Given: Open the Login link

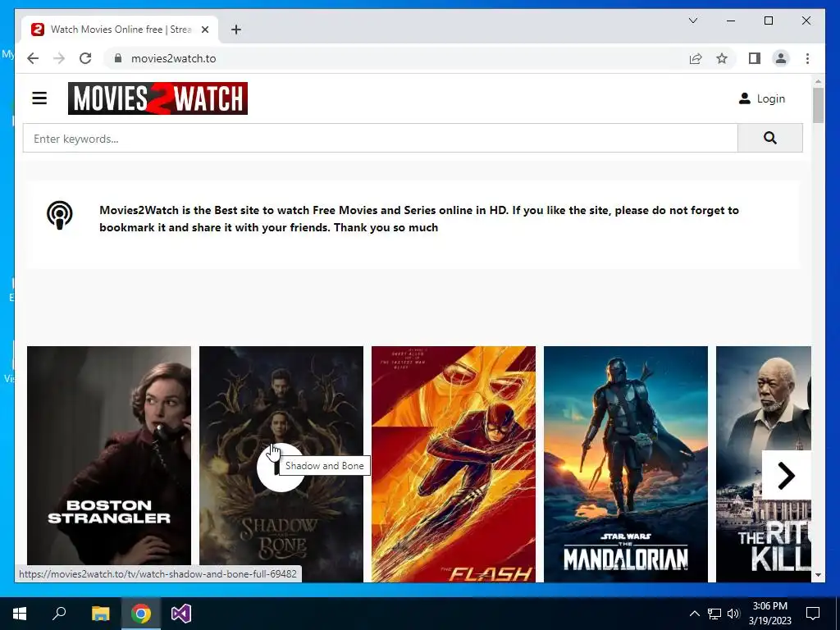Looking at the screenshot, I should pos(770,98).
